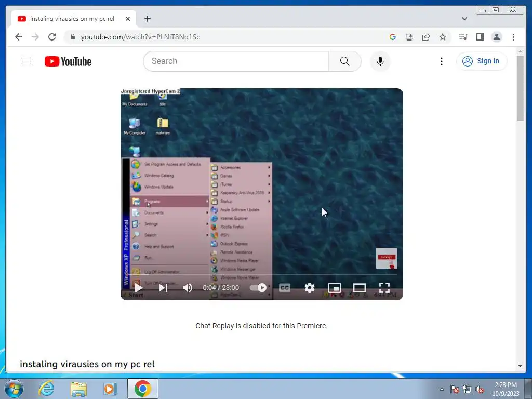This screenshot has height=399, width=532.
Task: Open the tab search dropdown chevron
Action: coord(464,19)
